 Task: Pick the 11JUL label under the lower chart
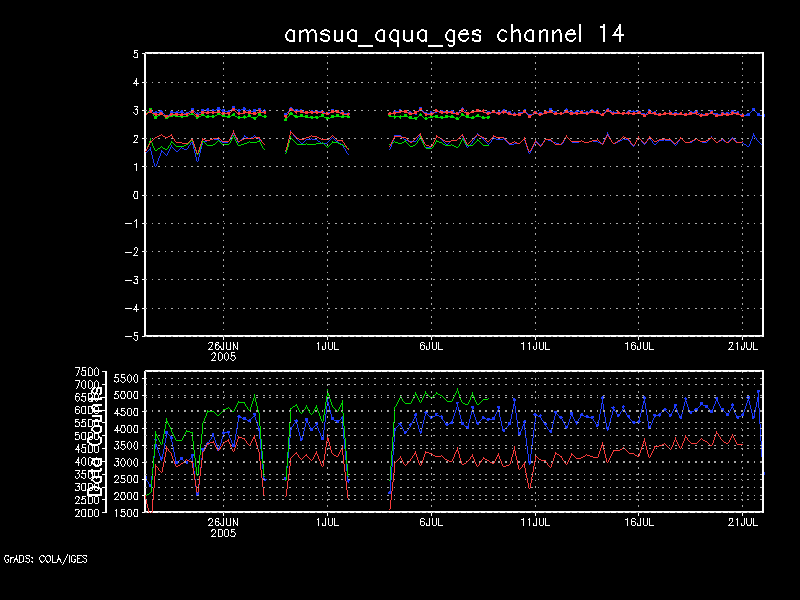point(535,522)
